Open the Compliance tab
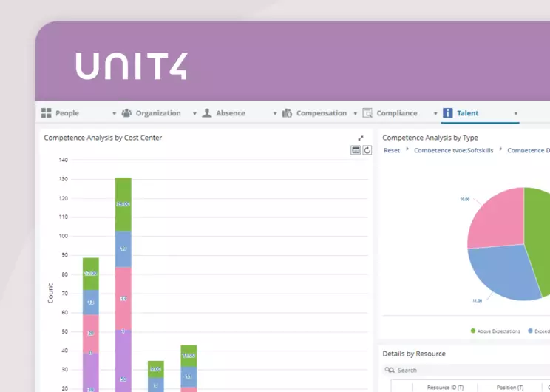The height and width of the screenshot is (392, 550). [397, 113]
